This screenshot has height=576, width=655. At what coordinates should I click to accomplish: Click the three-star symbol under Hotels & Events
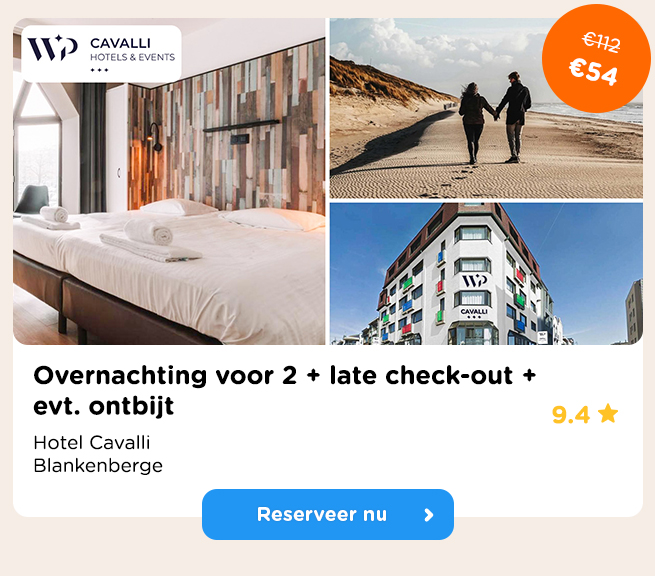tap(99, 70)
